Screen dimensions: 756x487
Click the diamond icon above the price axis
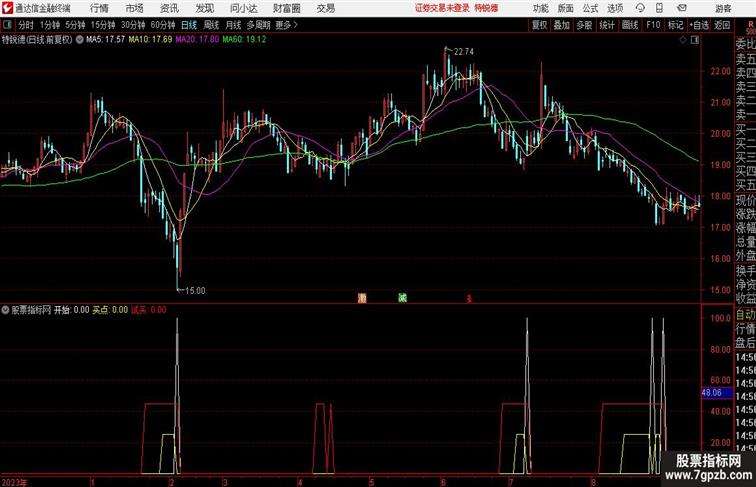click(x=683, y=41)
